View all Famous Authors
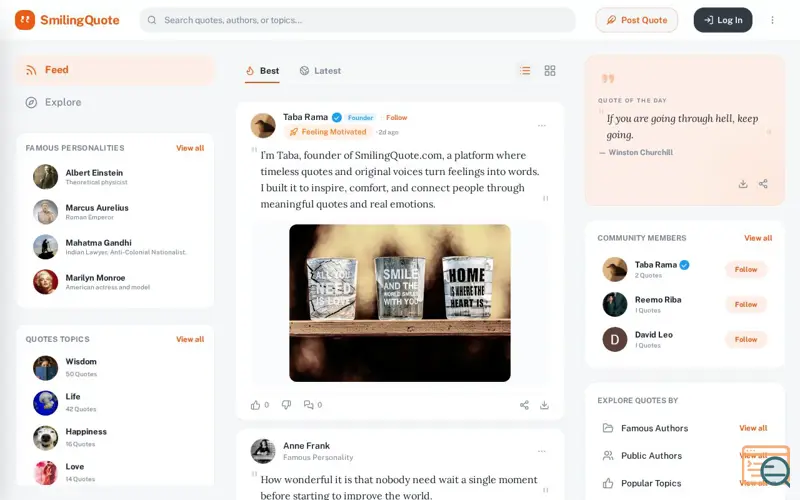Image resolution: width=800 pixels, height=500 pixels. tap(753, 428)
